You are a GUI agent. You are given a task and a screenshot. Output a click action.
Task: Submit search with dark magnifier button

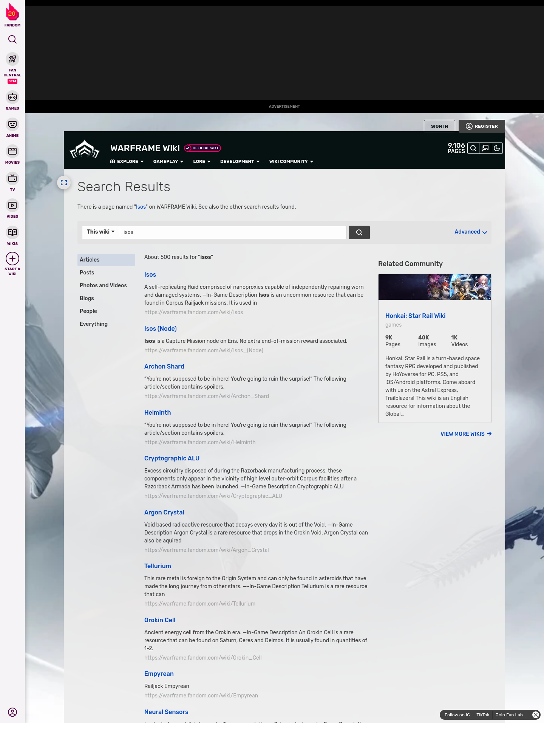(359, 232)
